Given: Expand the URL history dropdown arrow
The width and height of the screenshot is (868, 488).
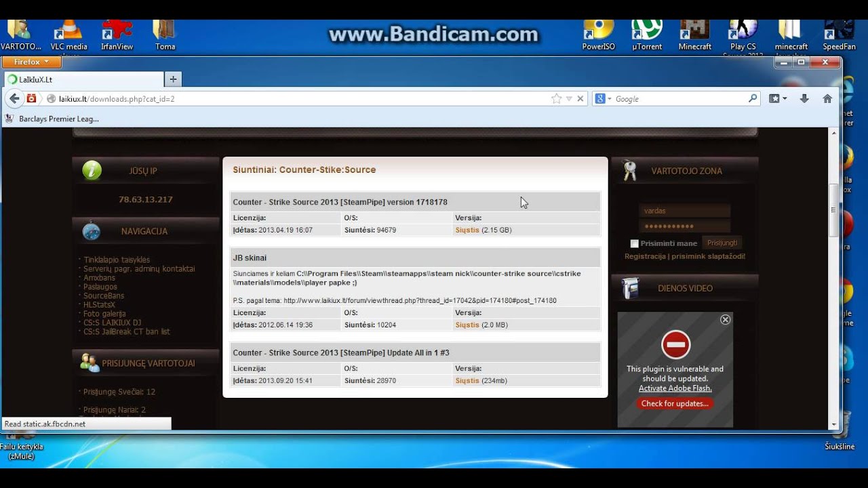Looking at the screenshot, I should click(x=569, y=99).
